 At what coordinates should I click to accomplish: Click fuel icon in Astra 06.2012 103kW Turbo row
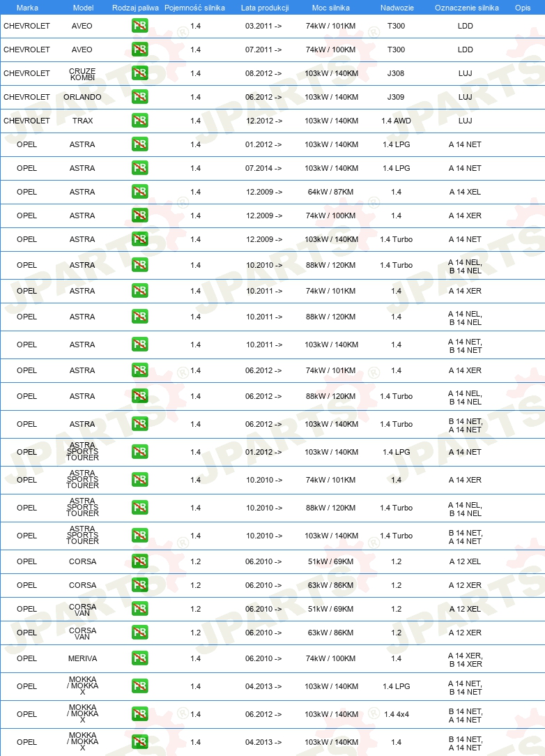click(x=140, y=424)
